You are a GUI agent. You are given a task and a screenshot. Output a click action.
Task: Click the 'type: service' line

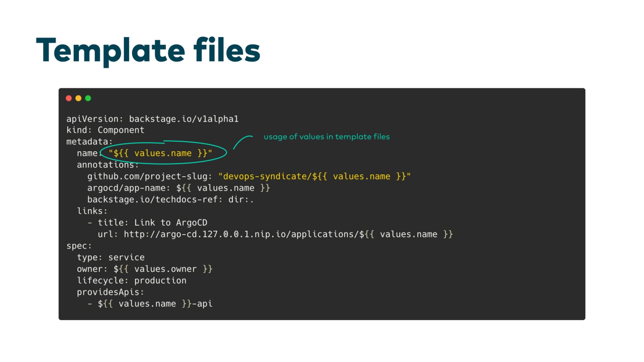coord(111,257)
